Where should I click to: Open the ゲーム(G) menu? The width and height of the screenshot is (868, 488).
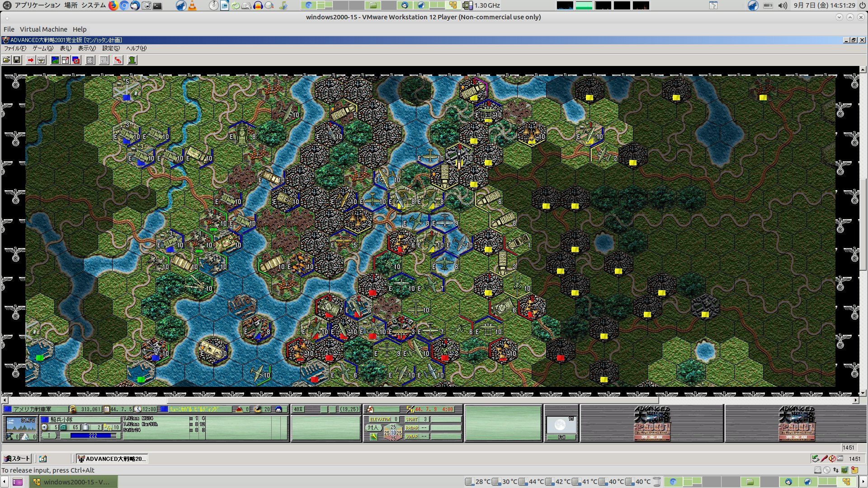tap(42, 48)
